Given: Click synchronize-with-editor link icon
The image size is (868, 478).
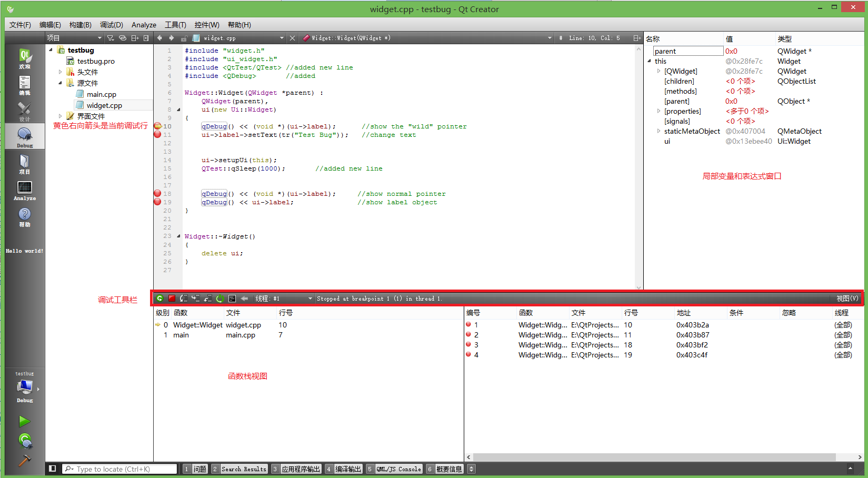Looking at the screenshot, I should click(x=123, y=38).
